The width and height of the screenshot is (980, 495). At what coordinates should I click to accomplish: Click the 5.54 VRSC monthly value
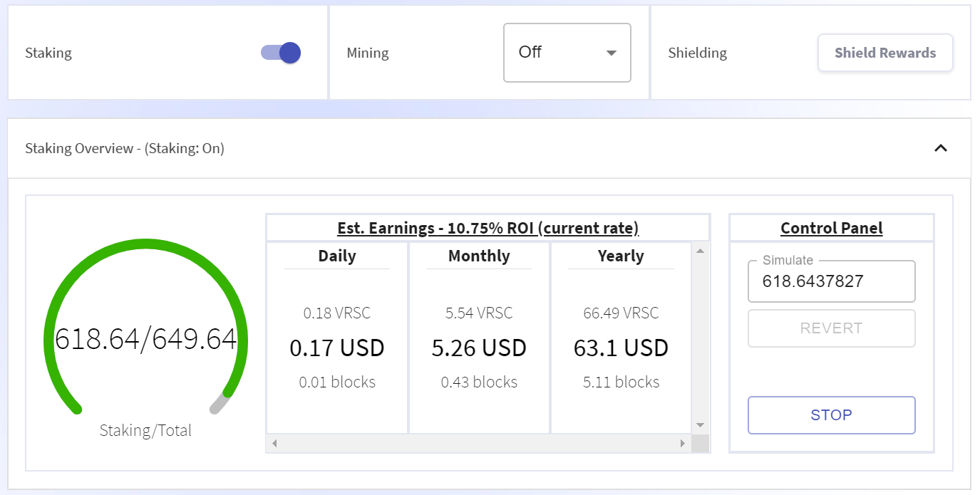(479, 313)
